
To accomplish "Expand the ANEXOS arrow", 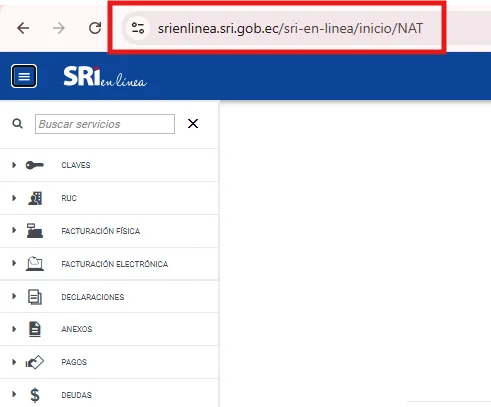I will click(14, 329).
